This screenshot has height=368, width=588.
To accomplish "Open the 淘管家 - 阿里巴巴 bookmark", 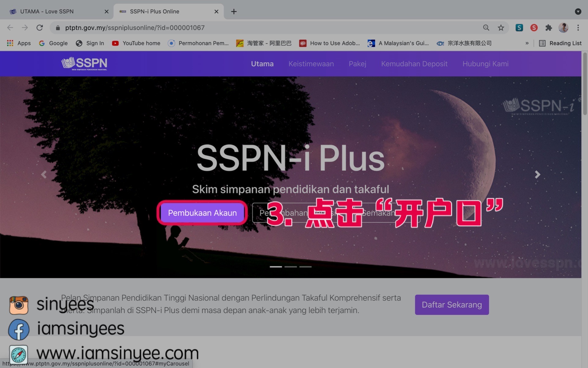I will click(264, 43).
